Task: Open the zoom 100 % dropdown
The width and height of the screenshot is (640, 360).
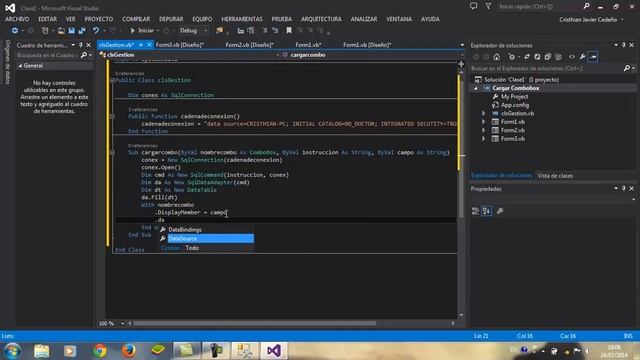Action: 122,323
